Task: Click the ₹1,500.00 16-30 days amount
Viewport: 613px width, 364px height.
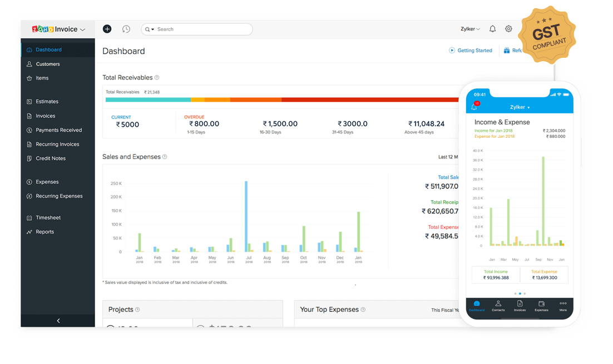Action: coord(280,124)
